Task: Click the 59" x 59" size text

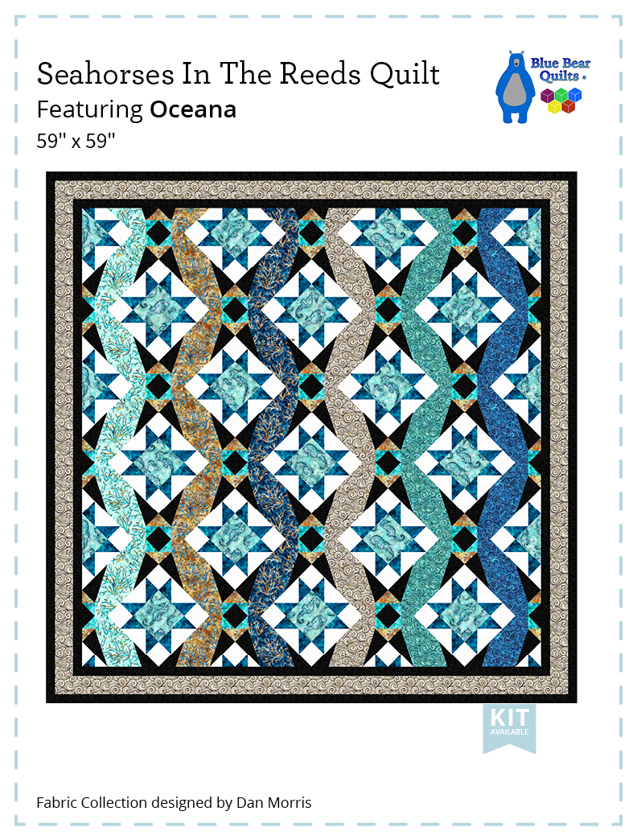Action: pyautogui.click(x=76, y=141)
